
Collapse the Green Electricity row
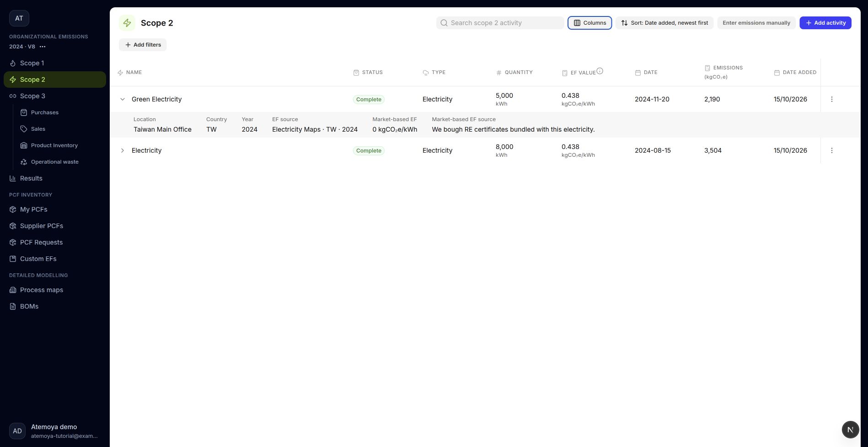tap(122, 99)
